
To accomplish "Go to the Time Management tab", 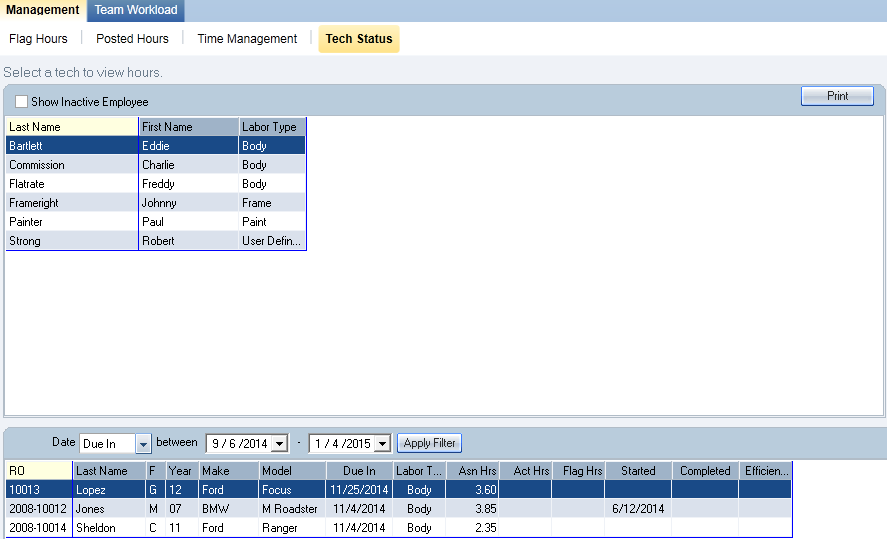I will (x=247, y=39).
